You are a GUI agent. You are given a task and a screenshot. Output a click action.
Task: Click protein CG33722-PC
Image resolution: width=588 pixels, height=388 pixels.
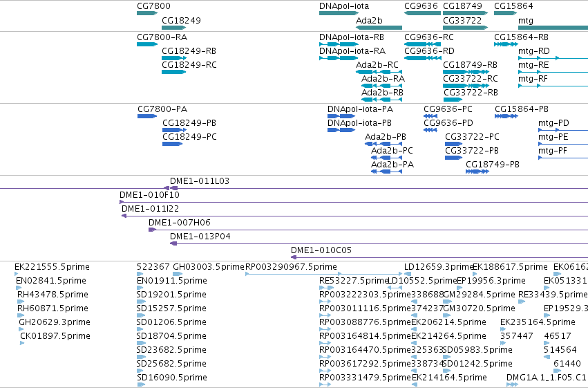click(x=453, y=144)
